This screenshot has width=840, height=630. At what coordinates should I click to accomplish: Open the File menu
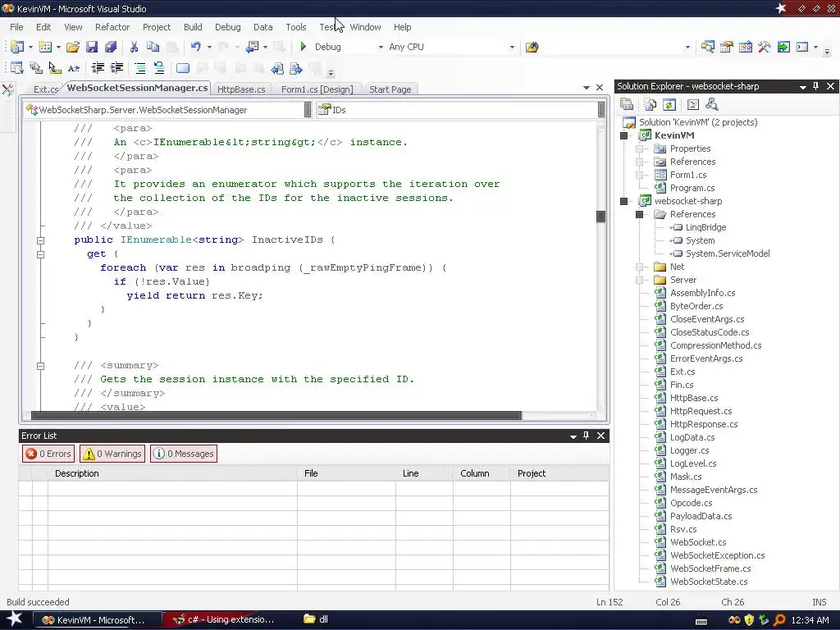coord(16,27)
